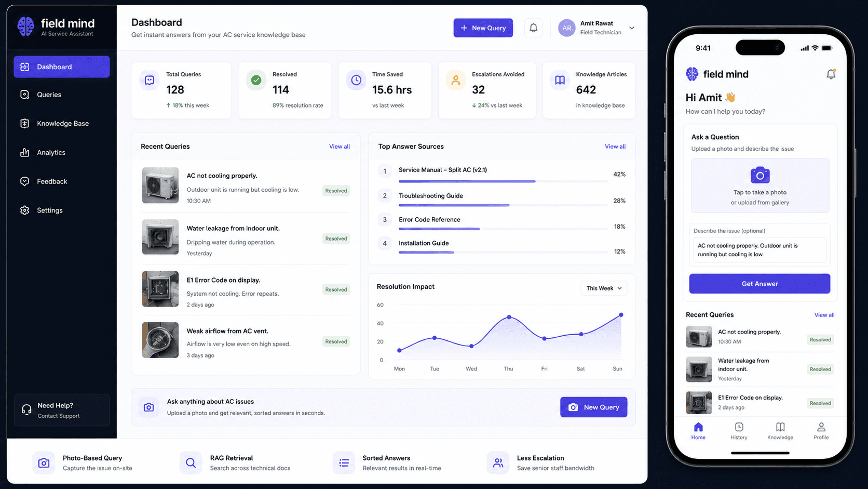Click camera icon beside Ask anything about AC issues
868x489 pixels.
(x=149, y=407)
